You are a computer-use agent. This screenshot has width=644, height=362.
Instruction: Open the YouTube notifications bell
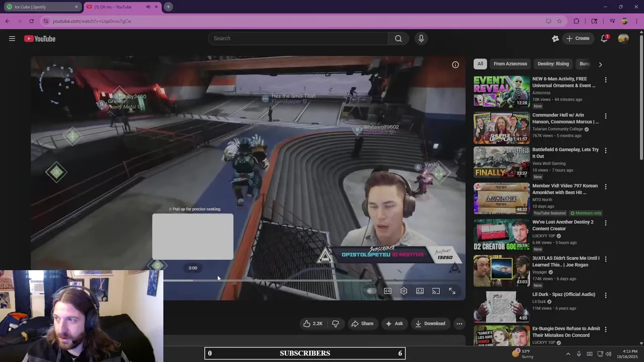[x=604, y=39]
